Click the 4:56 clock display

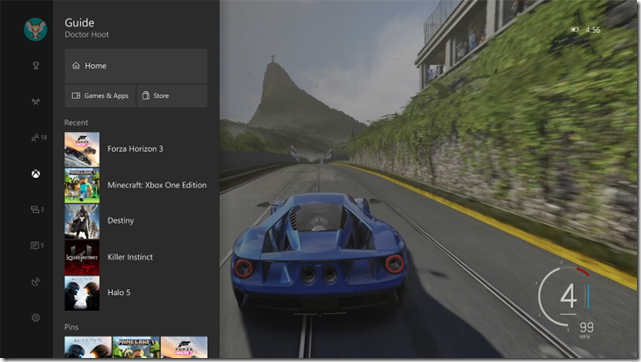tap(592, 30)
